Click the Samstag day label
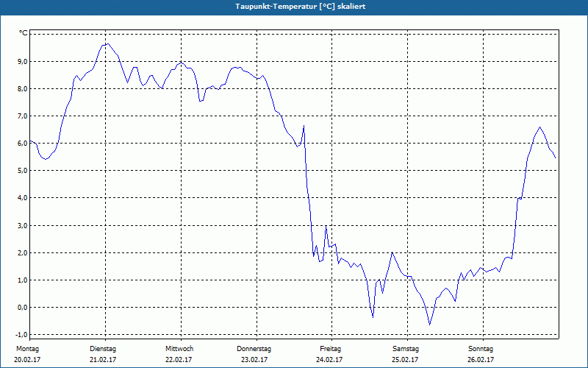 (x=406, y=349)
